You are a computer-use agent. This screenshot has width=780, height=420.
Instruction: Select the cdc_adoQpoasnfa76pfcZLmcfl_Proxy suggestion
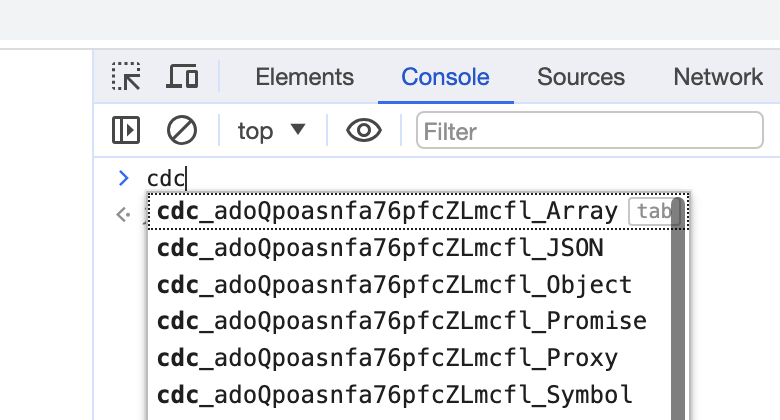pos(388,358)
